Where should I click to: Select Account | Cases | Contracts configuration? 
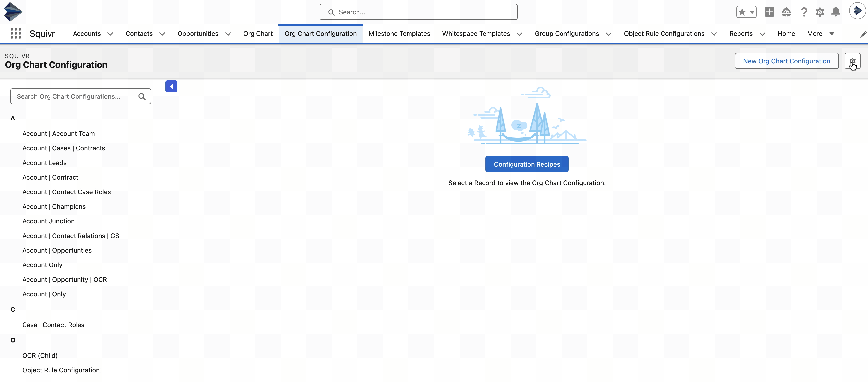click(64, 148)
